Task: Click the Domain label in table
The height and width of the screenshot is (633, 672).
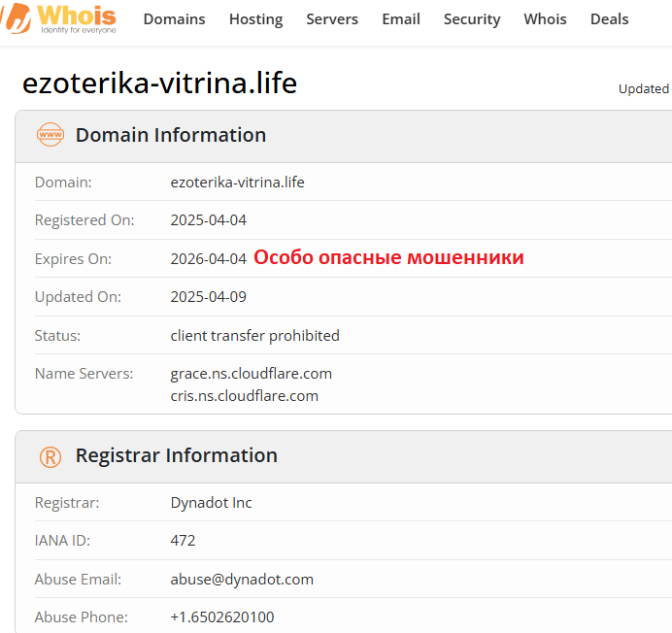Action: pyautogui.click(x=63, y=183)
